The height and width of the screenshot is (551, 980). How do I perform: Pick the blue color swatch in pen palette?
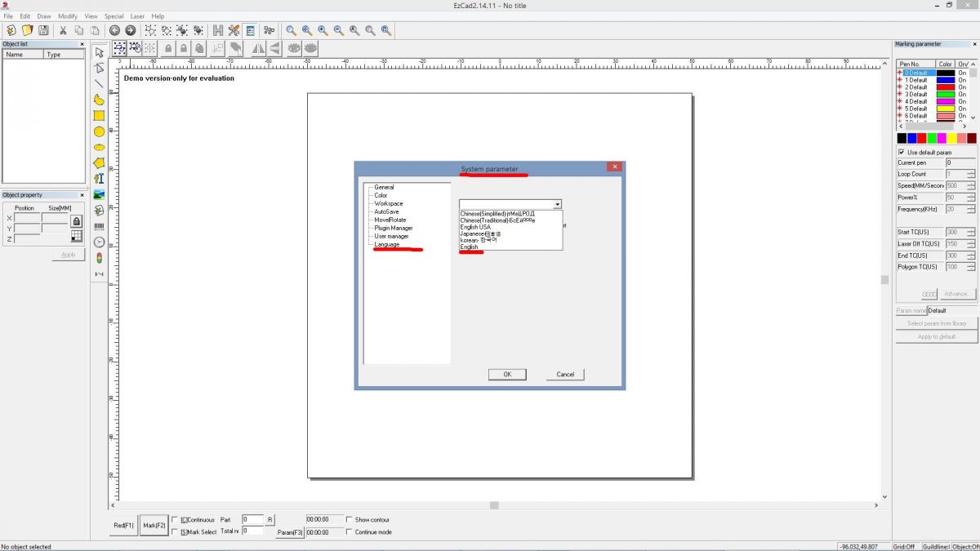tap(912, 138)
